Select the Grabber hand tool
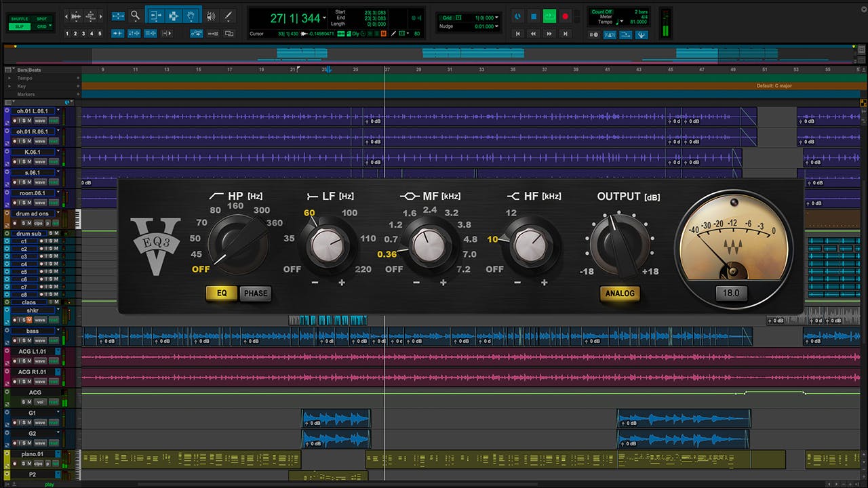This screenshot has height=488, width=868. point(192,16)
